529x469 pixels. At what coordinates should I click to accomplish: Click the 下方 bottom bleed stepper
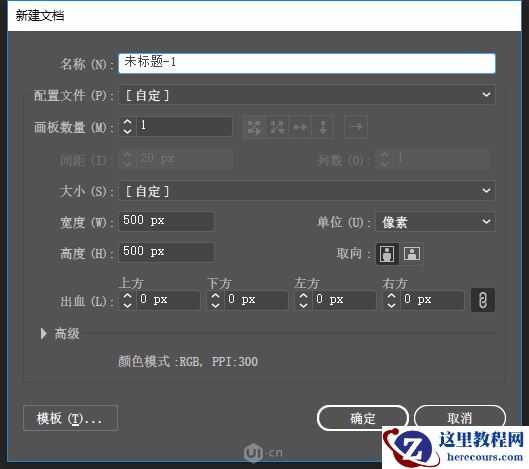click(x=216, y=300)
